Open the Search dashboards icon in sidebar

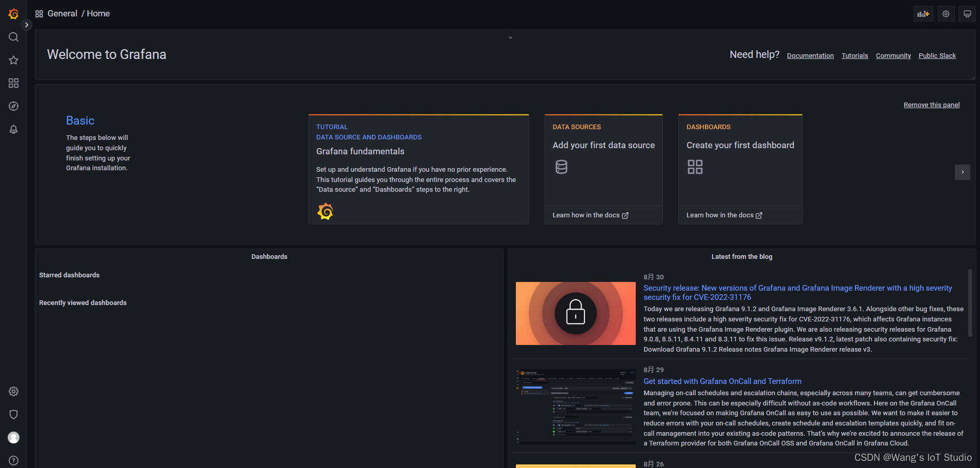tap(13, 37)
